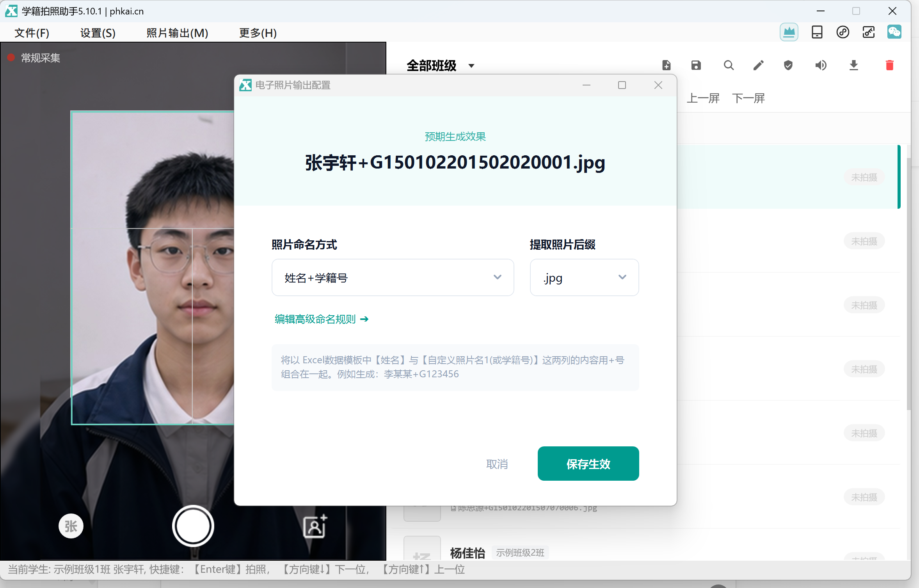Click the new file import icon
919x588 pixels.
click(x=666, y=65)
